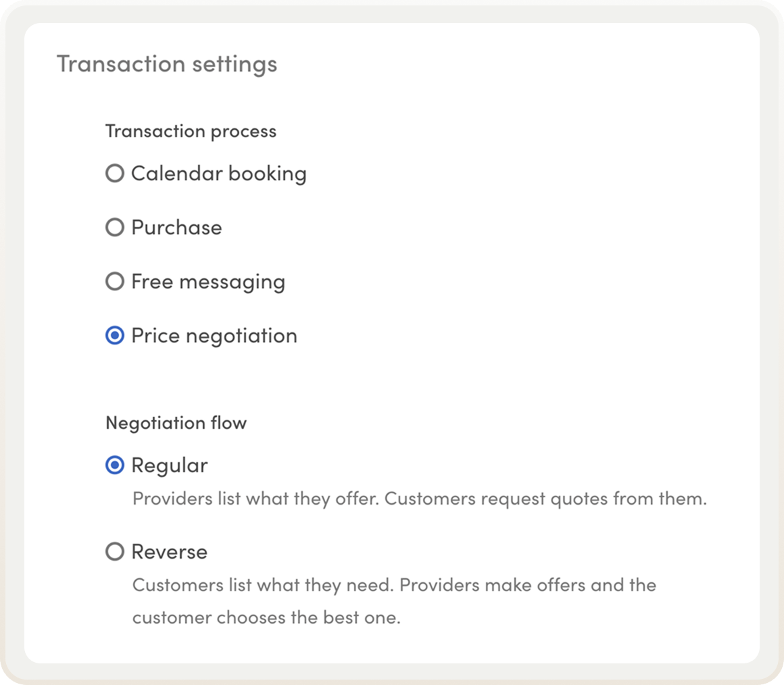Click the Negotiation flow section label
784x685 pixels.
tap(176, 423)
